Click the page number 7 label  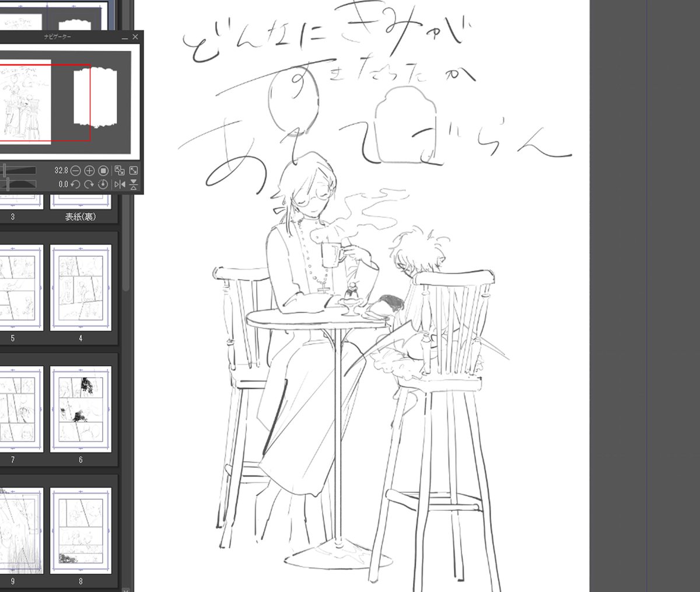coord(13,459)
